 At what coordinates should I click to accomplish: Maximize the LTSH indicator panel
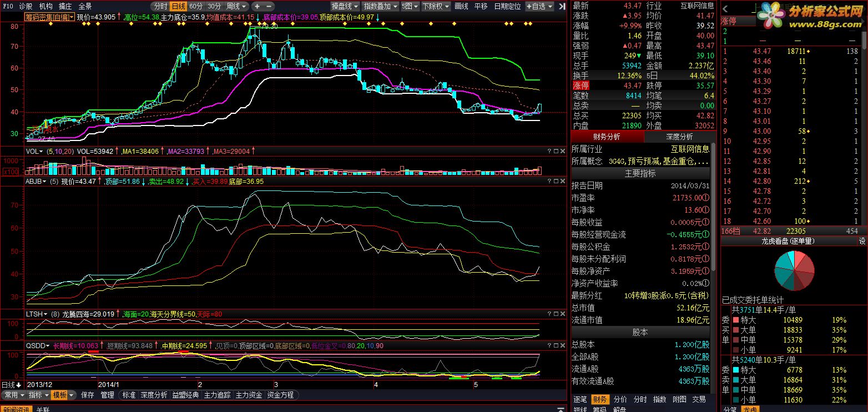556,314
